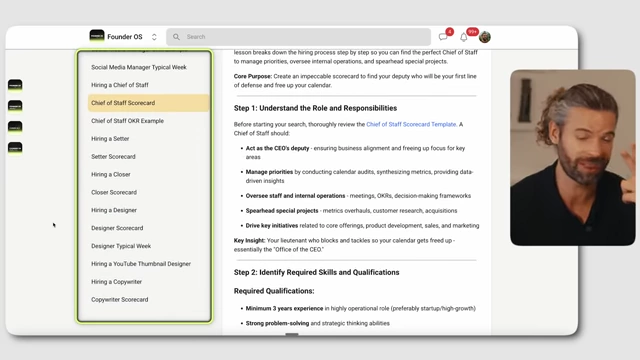Click the Required Qualifications subheading
This screenshot has height=360, width=640.
click(x=274, y=291)
